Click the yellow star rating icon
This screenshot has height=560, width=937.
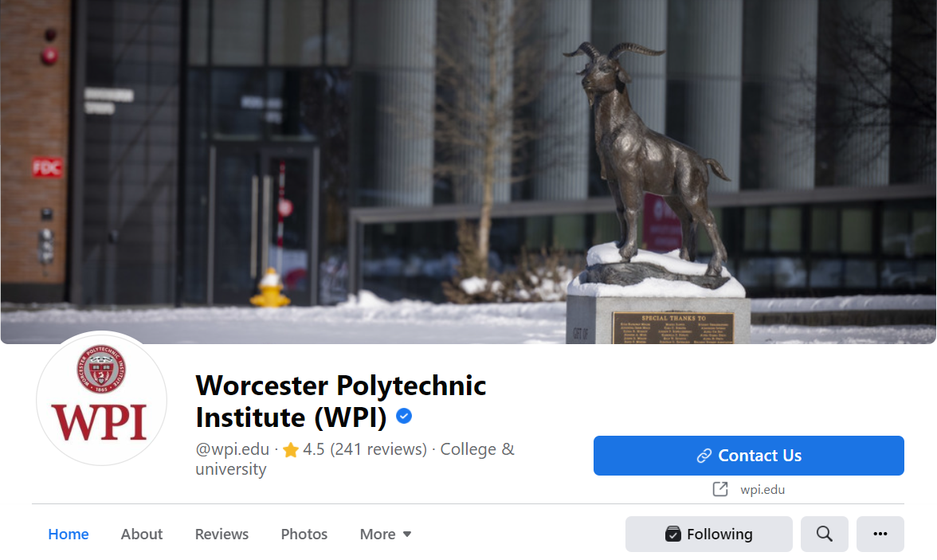291,449
